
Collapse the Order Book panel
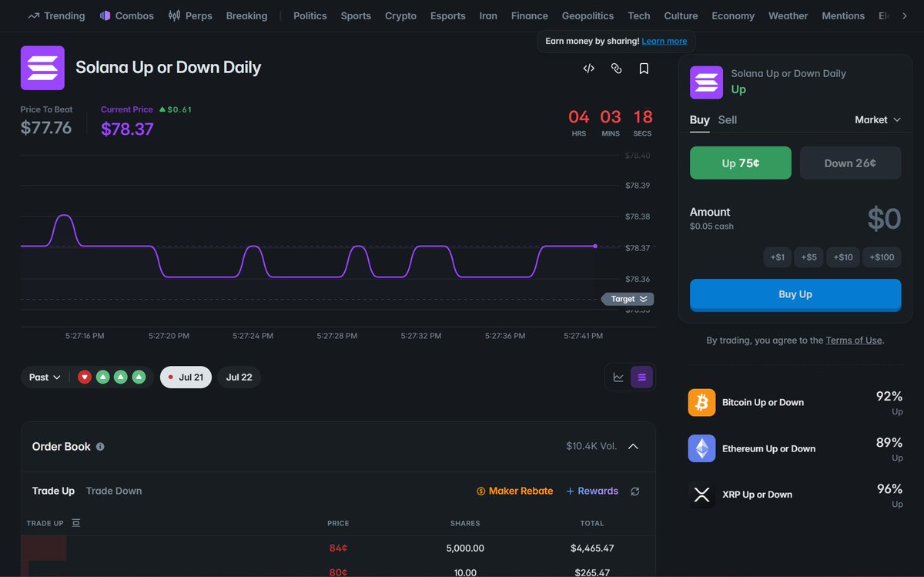pos(633,446)
